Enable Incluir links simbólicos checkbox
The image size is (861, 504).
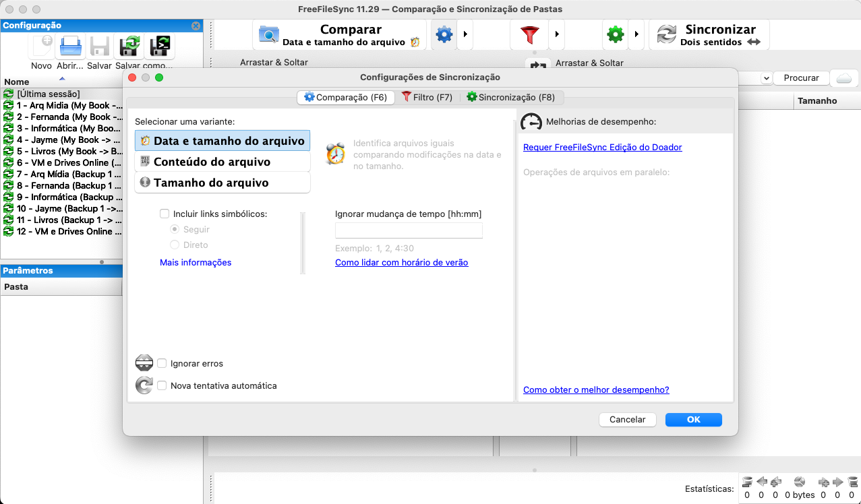[x=165, y=214]
